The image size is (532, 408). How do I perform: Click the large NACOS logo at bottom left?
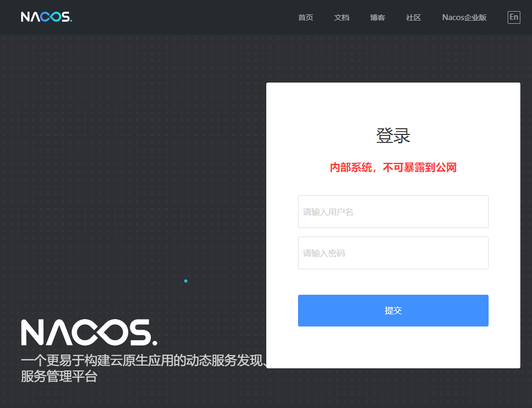coord(89,332)
